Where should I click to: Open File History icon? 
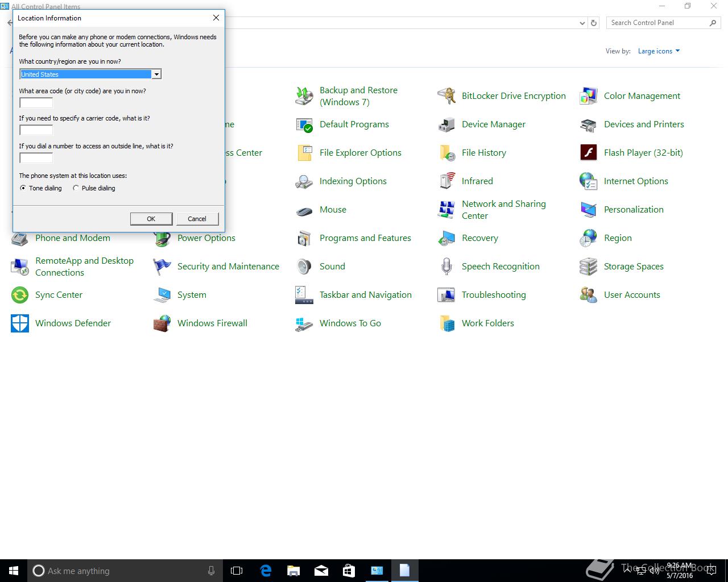coord(446,153)
